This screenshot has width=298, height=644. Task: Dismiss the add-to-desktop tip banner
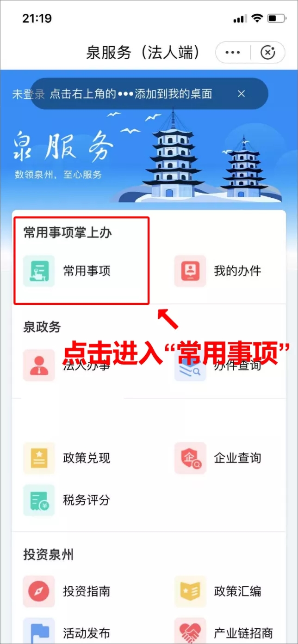coord(241,94)
